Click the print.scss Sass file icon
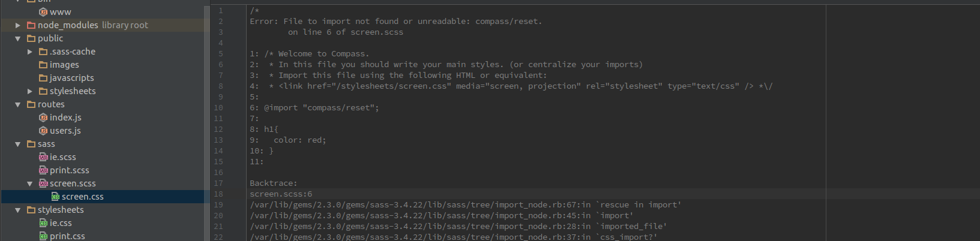This screenshot has height=241, width=980. click(x=43, y=170)
